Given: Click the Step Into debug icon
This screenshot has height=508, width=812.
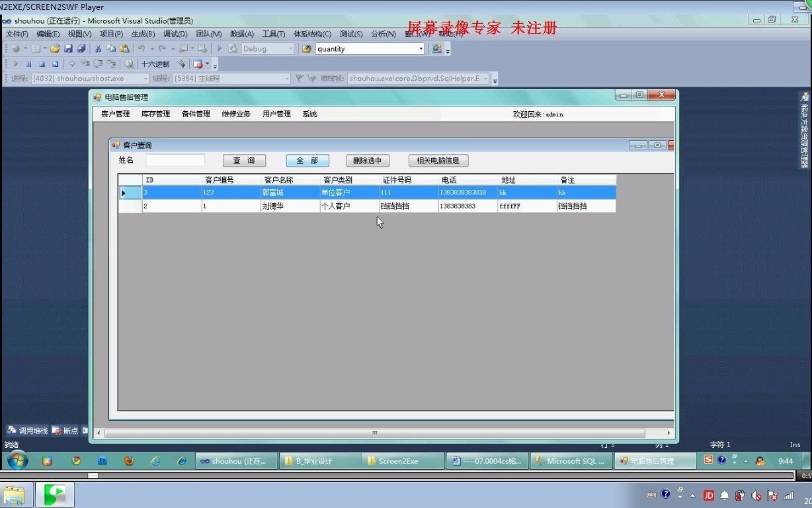Looking at the screenshot, I should (x=86, y=63).
